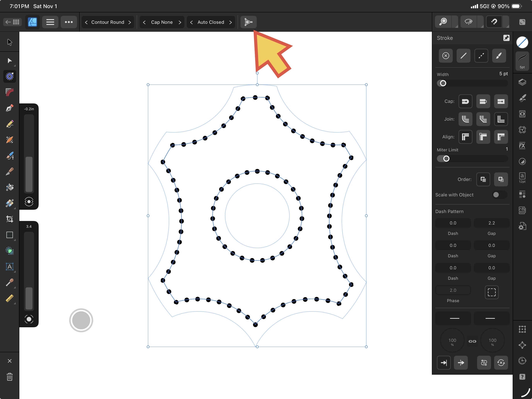
Task: Go to previous Cap None option
Action: [144, 22]
